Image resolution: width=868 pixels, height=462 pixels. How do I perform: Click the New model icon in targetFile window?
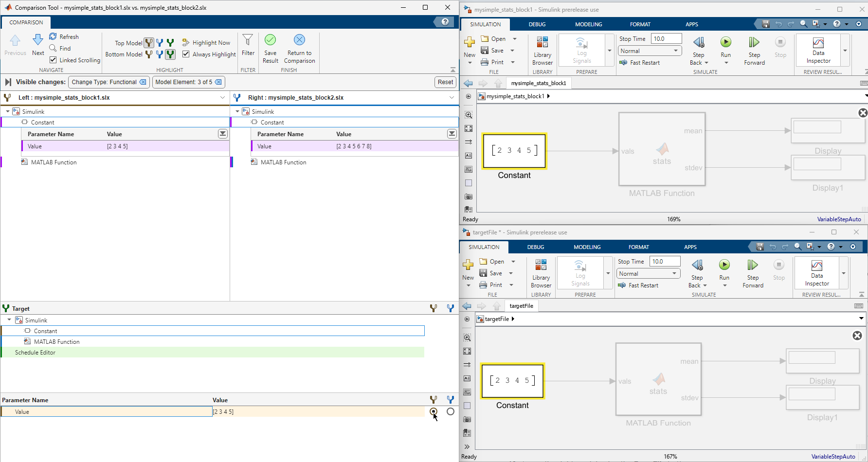point(468,265)
